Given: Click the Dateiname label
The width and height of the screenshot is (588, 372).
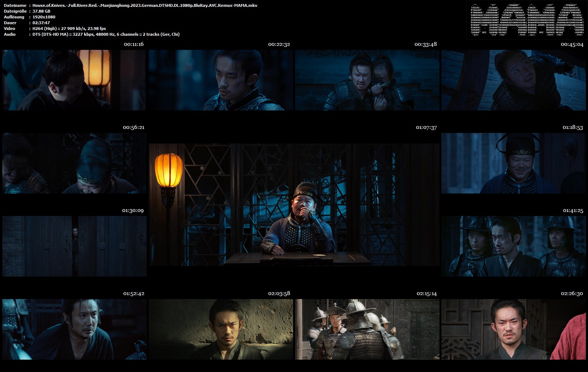Looking at the screenshot, I should (x=15, y=5).
